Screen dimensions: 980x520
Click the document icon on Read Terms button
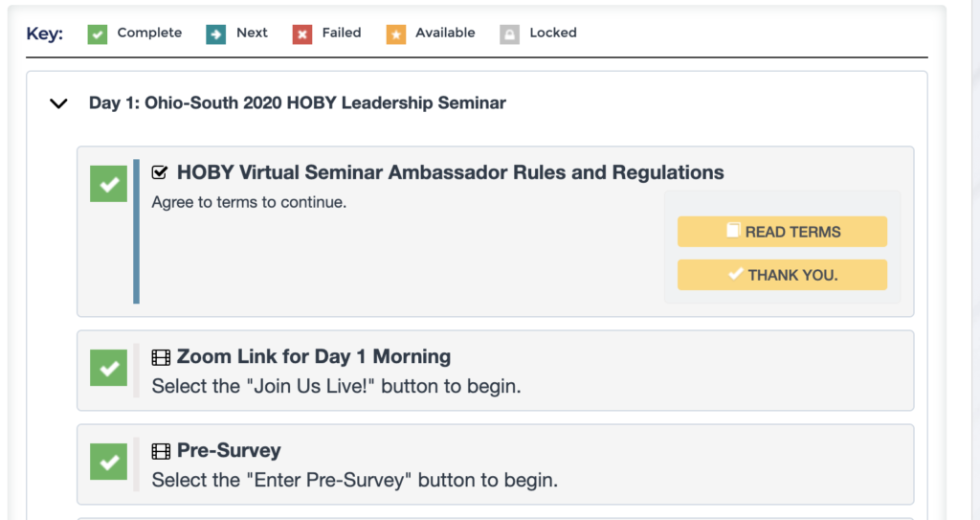733,230
